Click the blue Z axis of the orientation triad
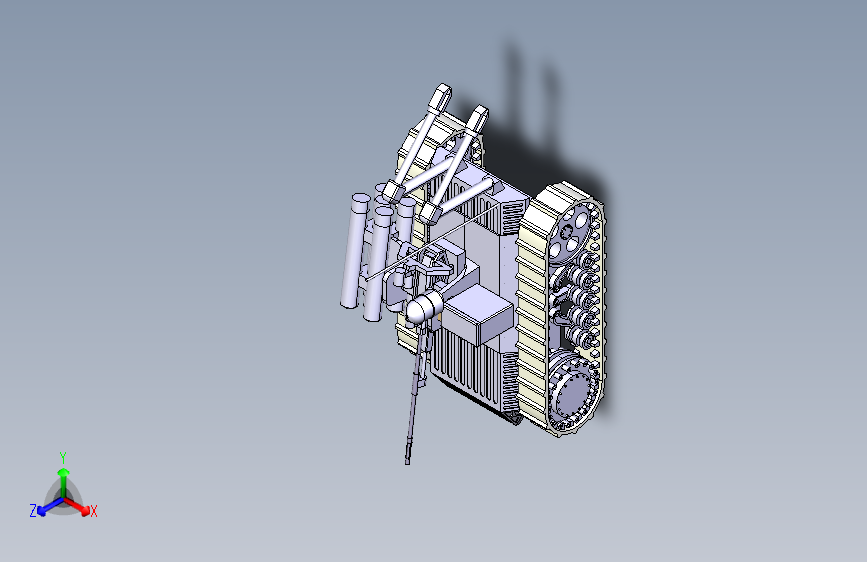This screenshot has height=562, width=867. (49, 506)
